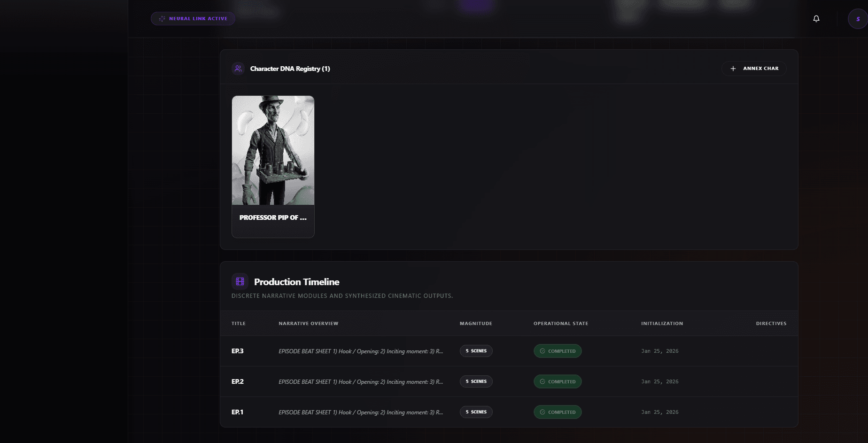
Task: Click the 5 Scenes badge for EP.1
Action: tap(476, 412)
